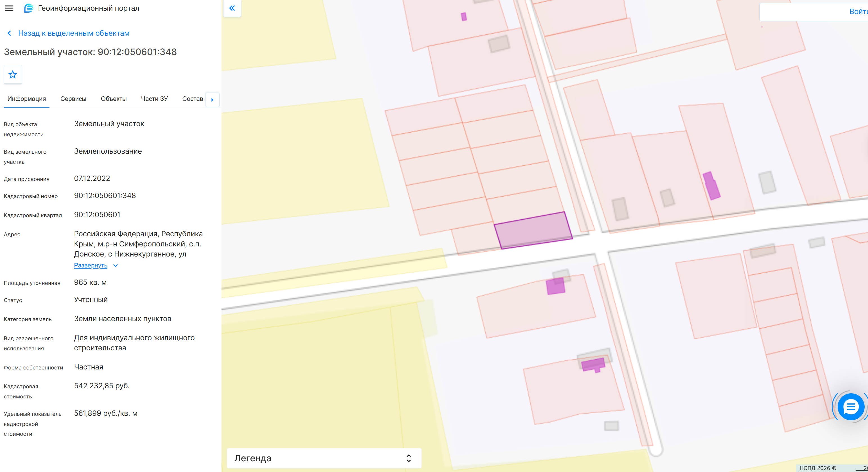Screen dimensions: 868x472
Task: Click the Геоинформационный портал logo icon
Action: (29, 8)
